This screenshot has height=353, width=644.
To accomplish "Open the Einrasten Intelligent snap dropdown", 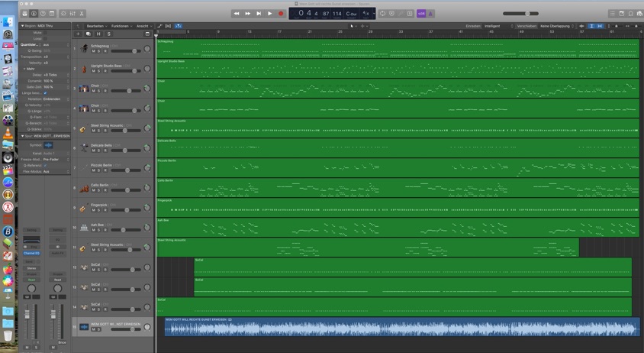I will pos(498,26).
